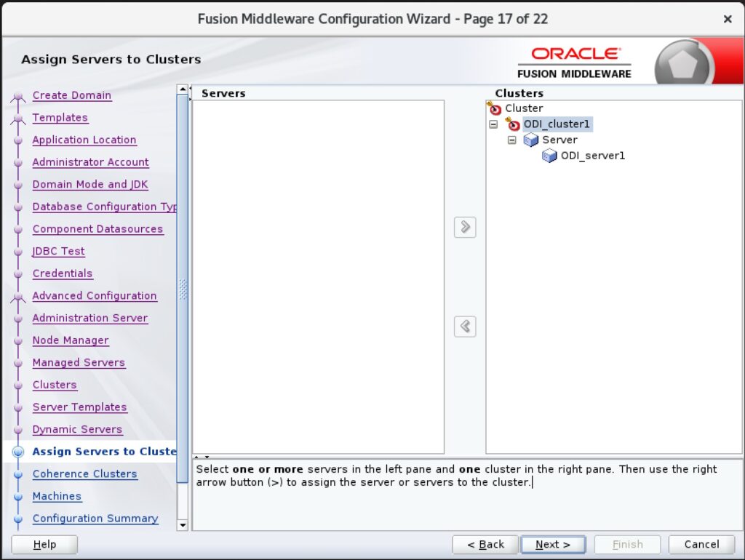Select ODI_server1 in the Clusters tree

point(592,156)
